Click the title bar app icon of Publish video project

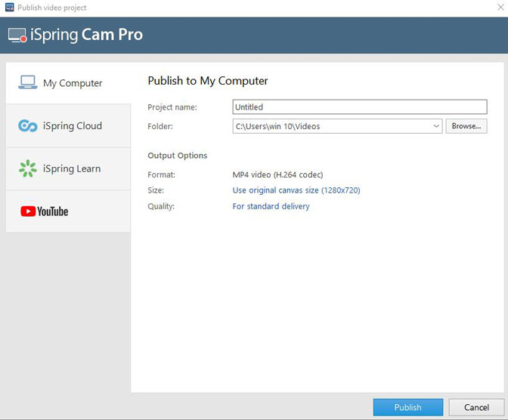(x=9, y=7)
